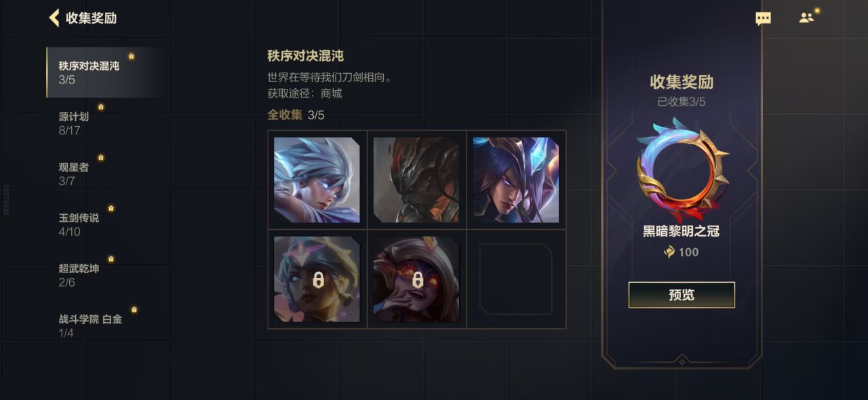Tap the badge icon next to 秩序对决混沌

[x=132, y=56]
